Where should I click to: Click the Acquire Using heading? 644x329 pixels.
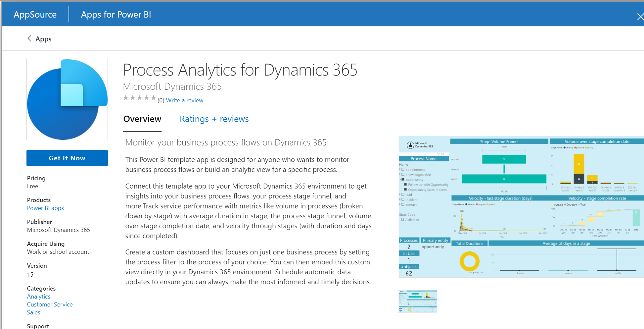click(x=46, y=244)
